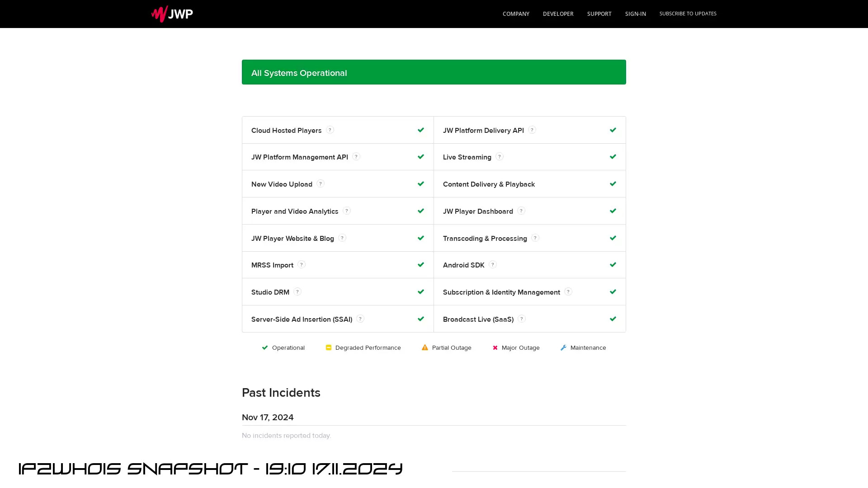Open the Support menu
The height and width of the screenshot is (488, 868).
pyautogui.click(x=599, y=14)
